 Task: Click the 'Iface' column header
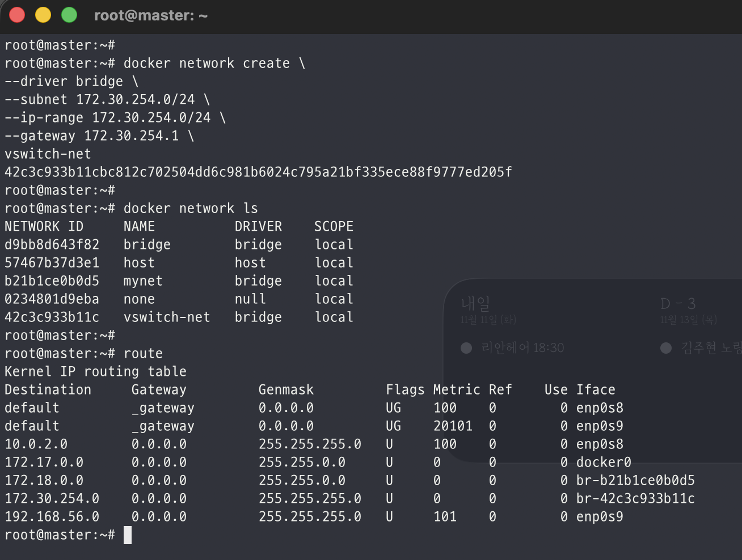point(596,390)
